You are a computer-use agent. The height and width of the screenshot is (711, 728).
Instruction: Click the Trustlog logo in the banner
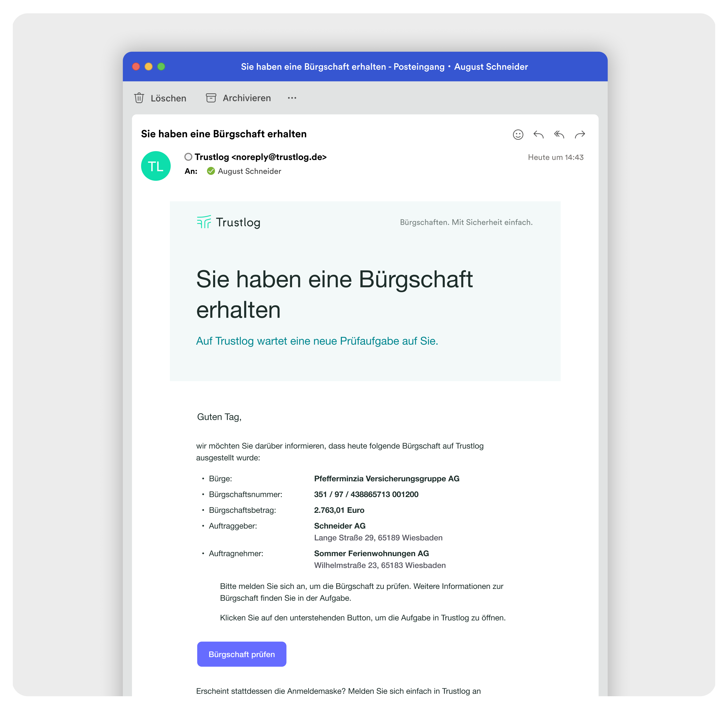click(x=228, y=222)
